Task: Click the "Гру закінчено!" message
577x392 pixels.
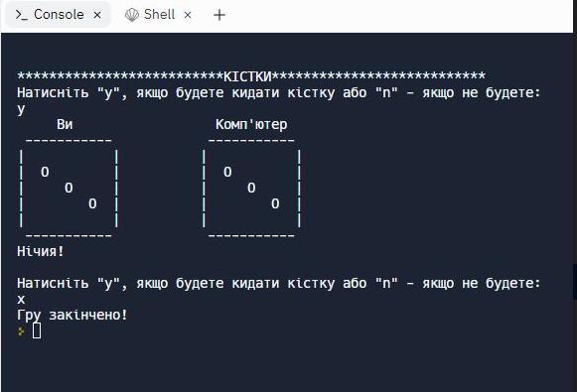Action: [72, 316]
